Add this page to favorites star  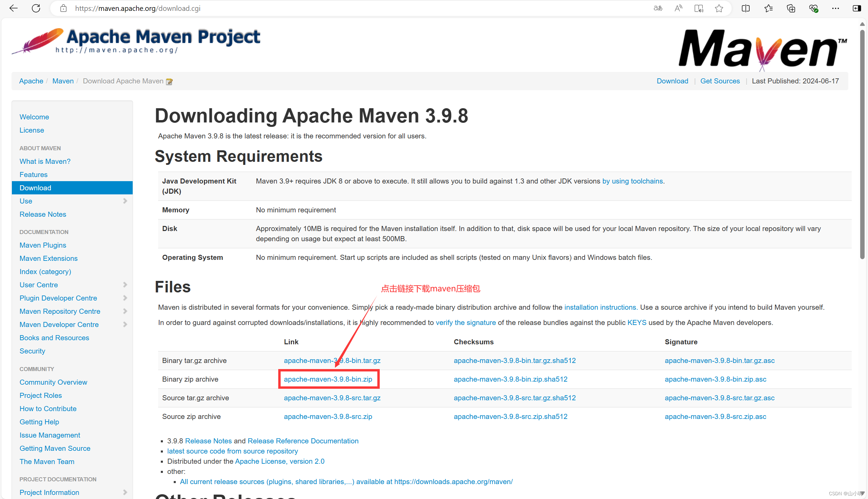click(719, 8)
